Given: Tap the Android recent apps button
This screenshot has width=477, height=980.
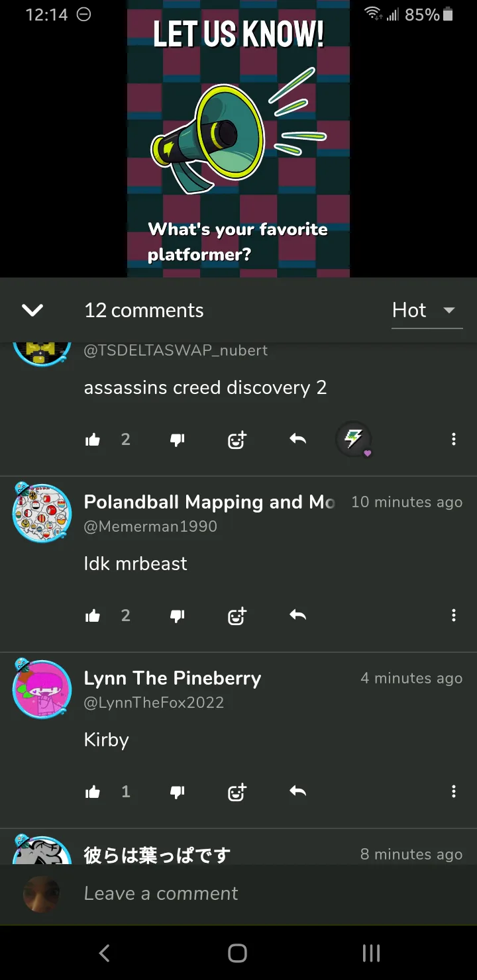Looking at the screenshot, I should [x=371, y=954].
